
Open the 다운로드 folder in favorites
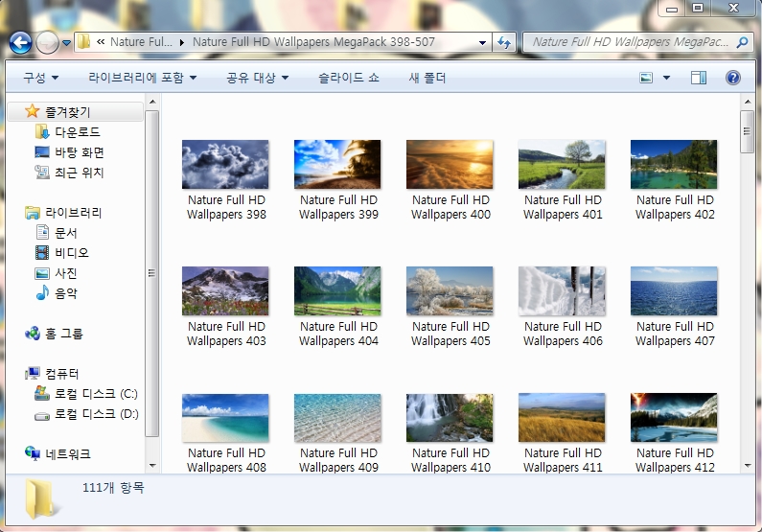pyautogui.click(x=77, y=132)
